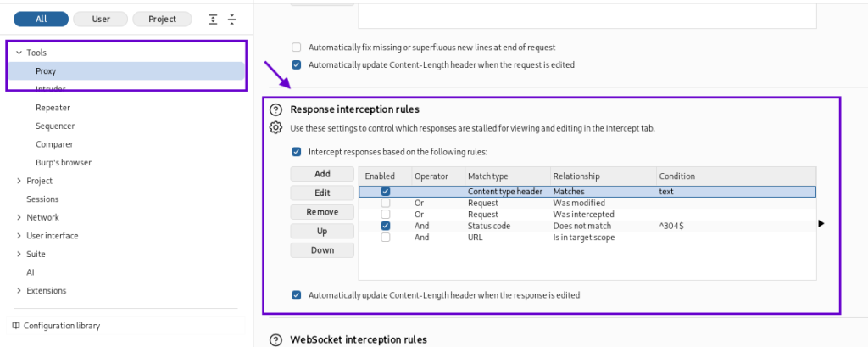868x347 pixels.
Task: Open the Repeater settings page
Action: tap(53, 108)
